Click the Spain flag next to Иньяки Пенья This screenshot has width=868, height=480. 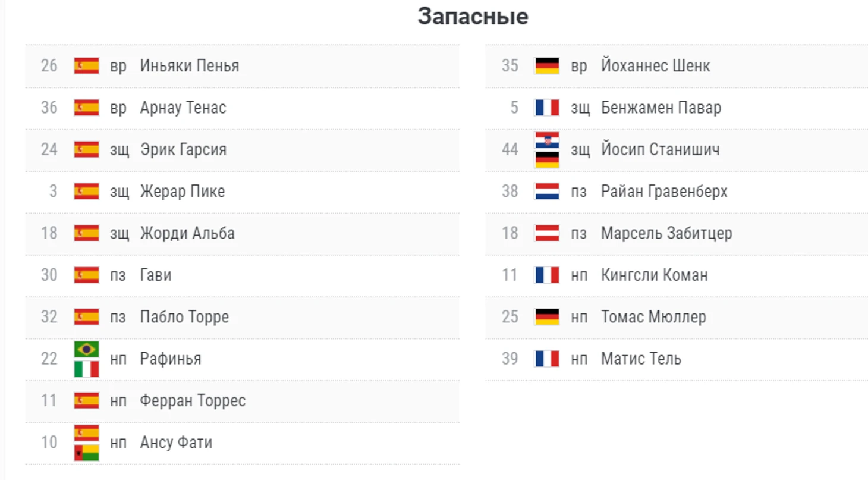[86, 65]
